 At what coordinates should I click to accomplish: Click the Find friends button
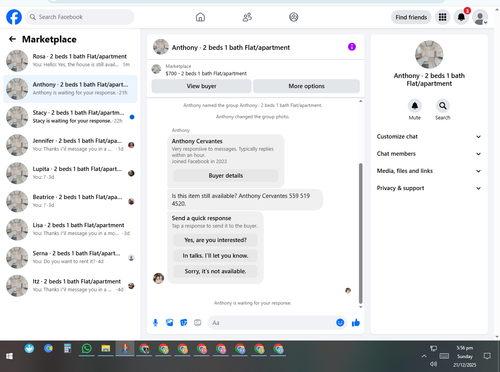click(x=411, y=17)
